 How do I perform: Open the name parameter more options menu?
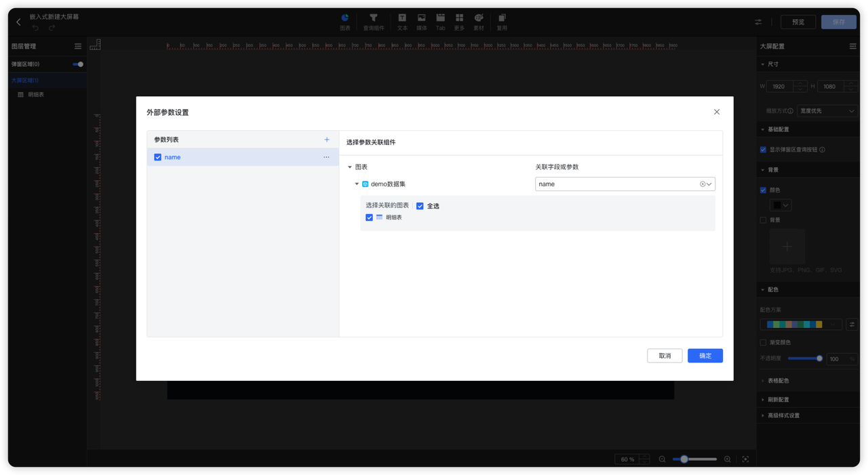326,157
